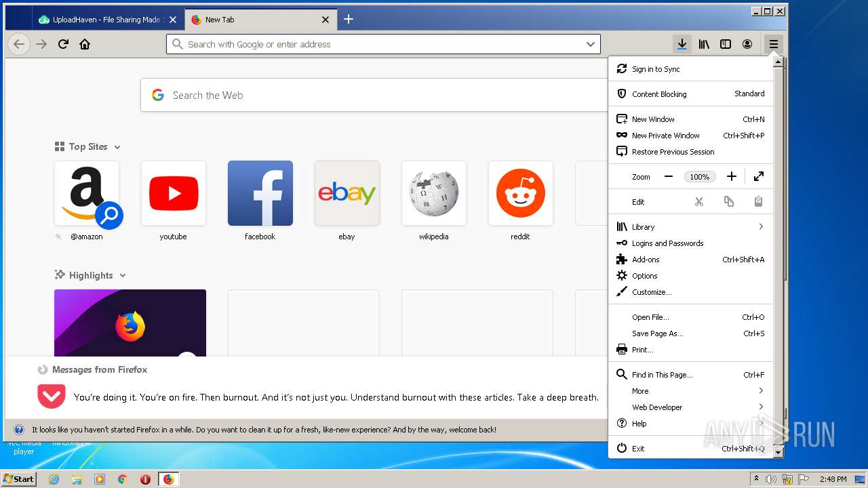Viewport: 868px width, 488px height.
Task: Go to the Home page icon
Action: point(85,44)
